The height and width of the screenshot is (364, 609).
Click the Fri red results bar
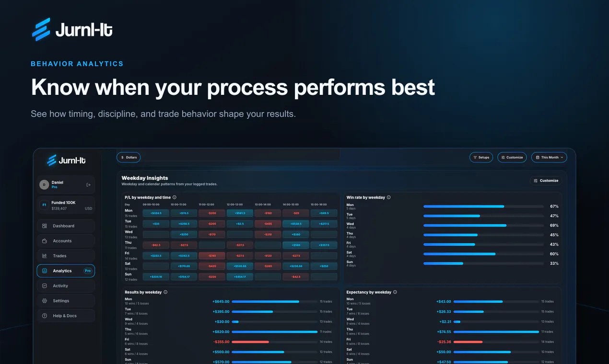[x=250, y=342]
